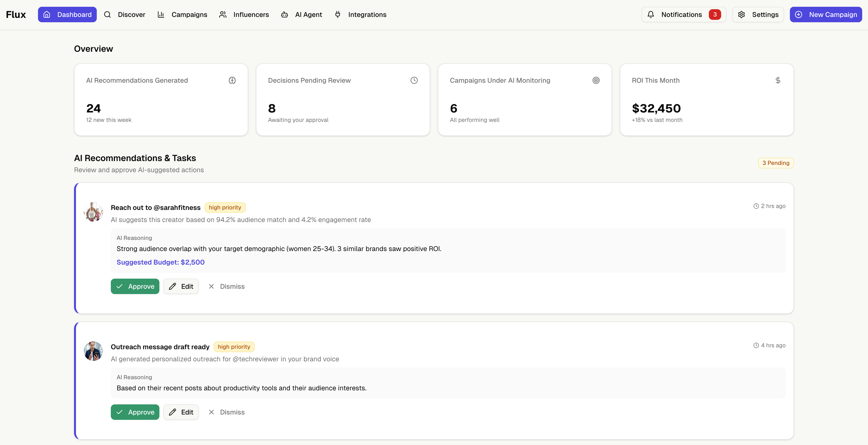Open the Influencers people icon
The height and width of the screenshot is (445, 868).
point(223,15)
